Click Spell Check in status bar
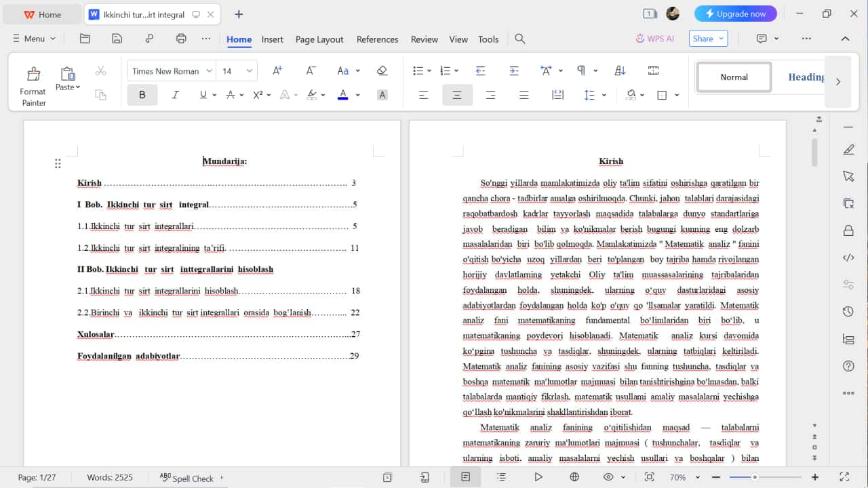This screenshot has width=868, height=488. [x=186, y=478]
